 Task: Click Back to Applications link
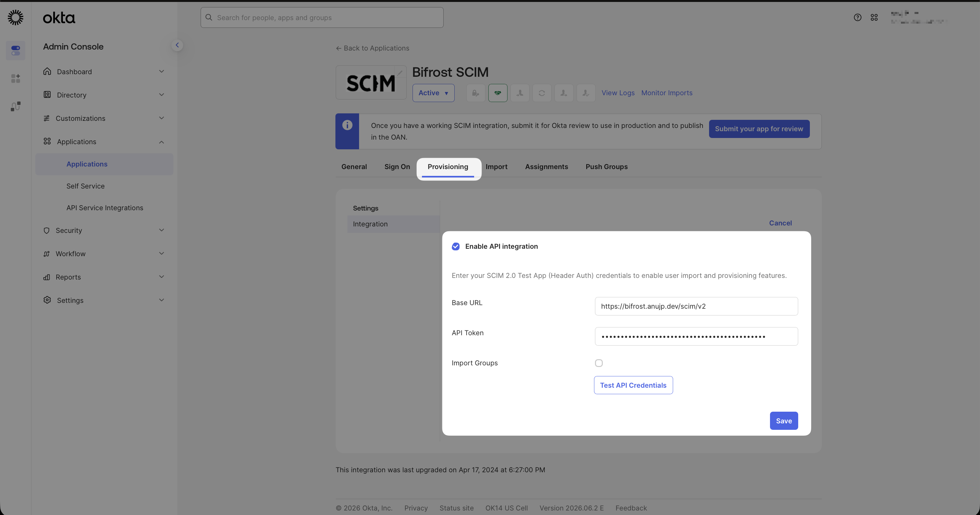coord(372,48)
